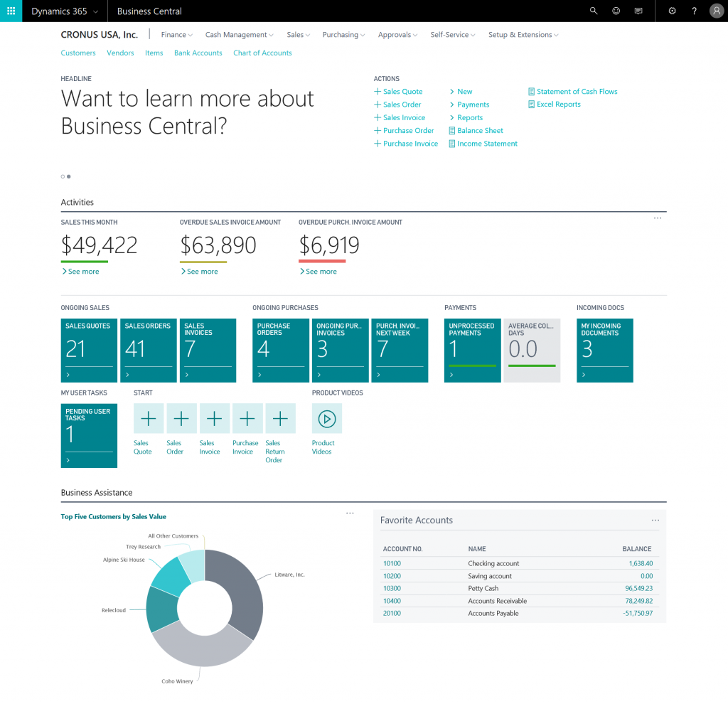Image resolution: width=728 pixels, height=704 pixels.
Task: Open the Chart of Accounts link
Action: tap(262, 53)
